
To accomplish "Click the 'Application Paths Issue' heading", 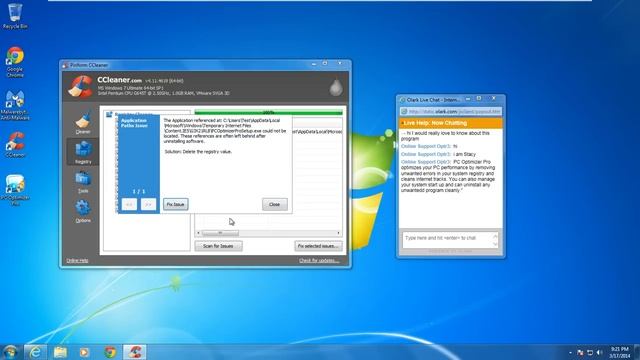I will point(134,123).
